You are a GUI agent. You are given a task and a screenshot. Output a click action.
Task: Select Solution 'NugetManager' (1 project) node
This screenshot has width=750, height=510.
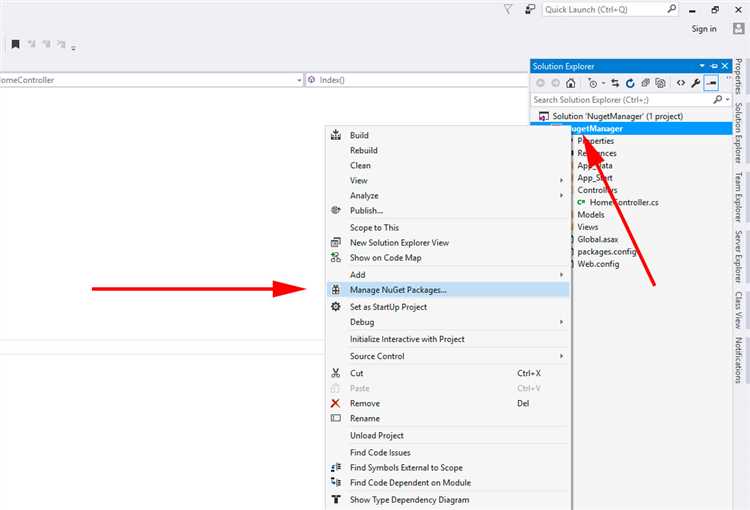(x=617, y=116)
